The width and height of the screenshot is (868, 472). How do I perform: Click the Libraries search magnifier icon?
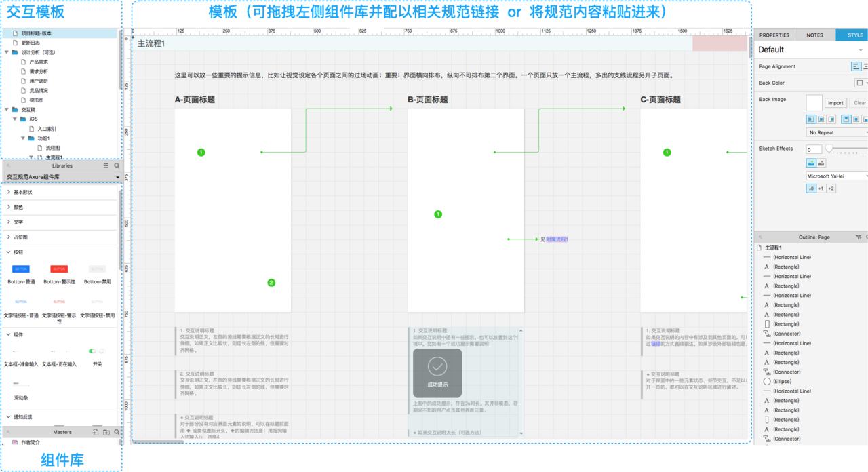coord(117,165)
